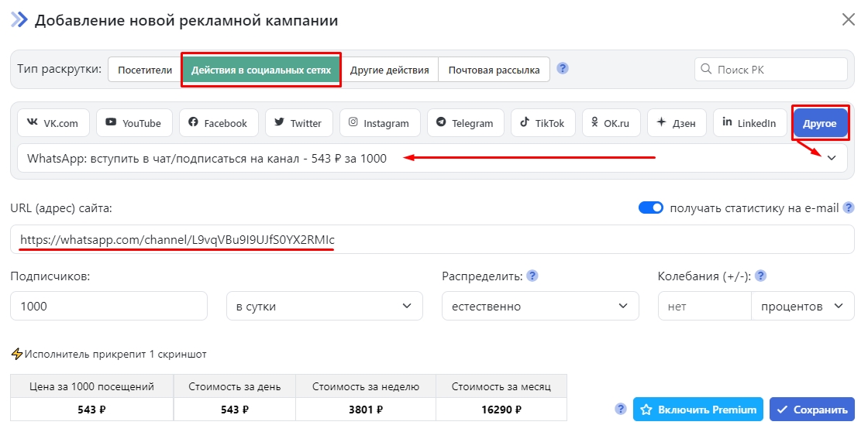
Task: Select the VK.com social network button
Action: [x=53, y=123]
